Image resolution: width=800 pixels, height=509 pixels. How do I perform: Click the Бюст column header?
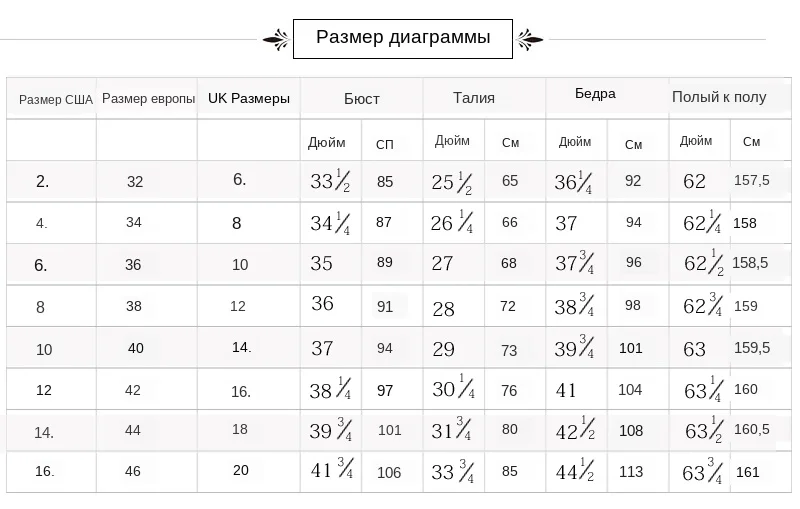(x=361, y=98)
